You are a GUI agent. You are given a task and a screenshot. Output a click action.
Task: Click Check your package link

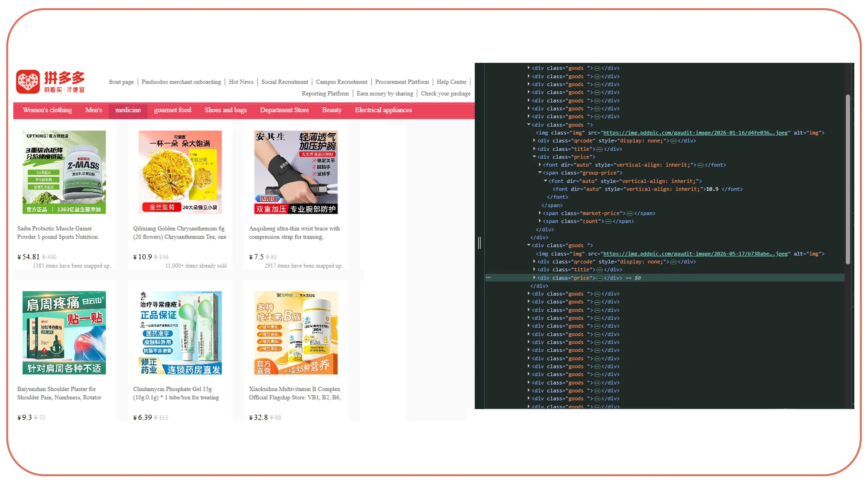coord(446,94)
